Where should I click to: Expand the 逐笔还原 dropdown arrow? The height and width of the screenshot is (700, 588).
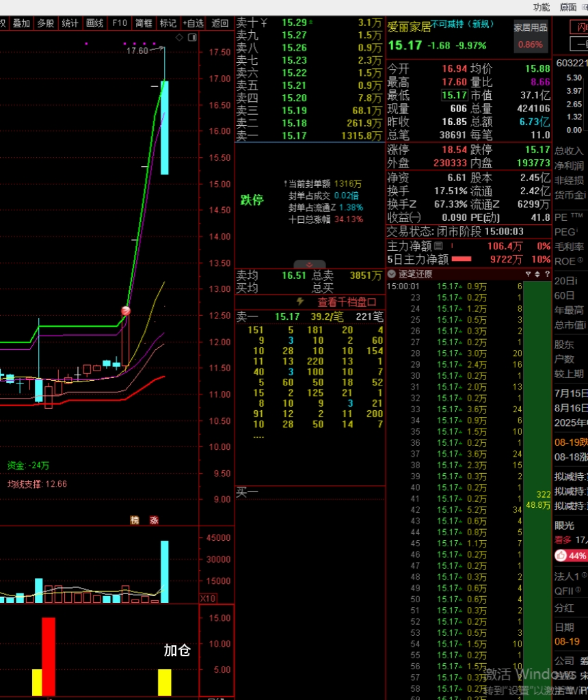[392, 274]
